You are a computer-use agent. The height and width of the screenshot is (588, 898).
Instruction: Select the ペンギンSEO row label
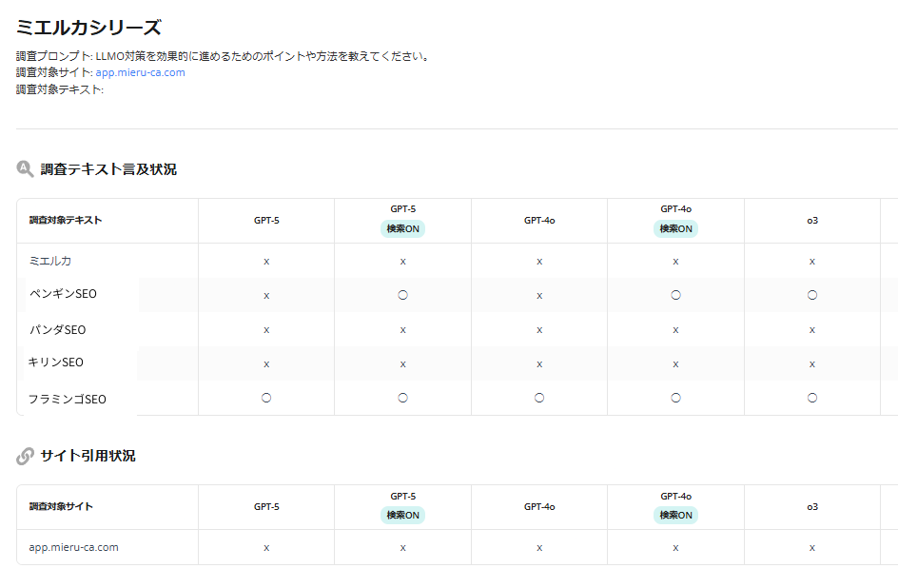(63, 294)
